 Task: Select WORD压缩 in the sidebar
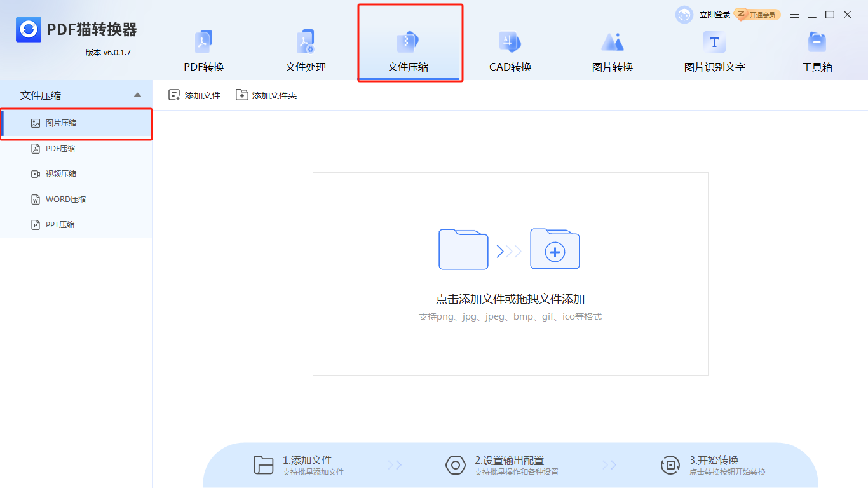76,200
